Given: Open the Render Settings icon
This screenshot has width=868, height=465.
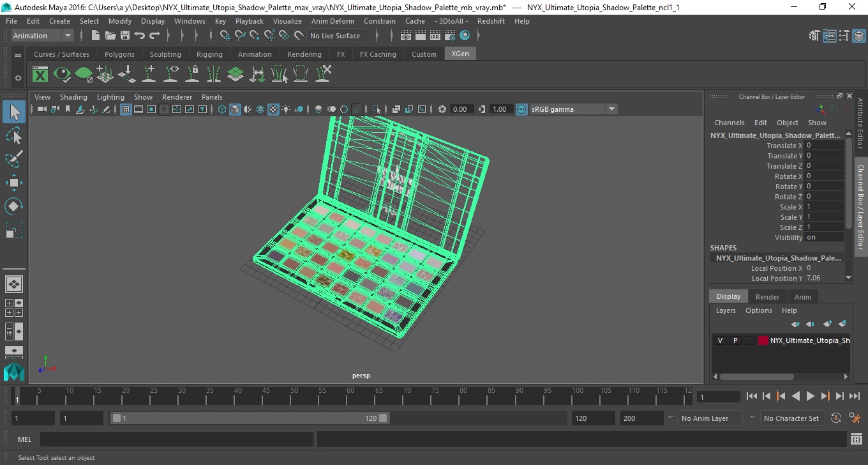Looking at the screenshot, I should (450, 36).
